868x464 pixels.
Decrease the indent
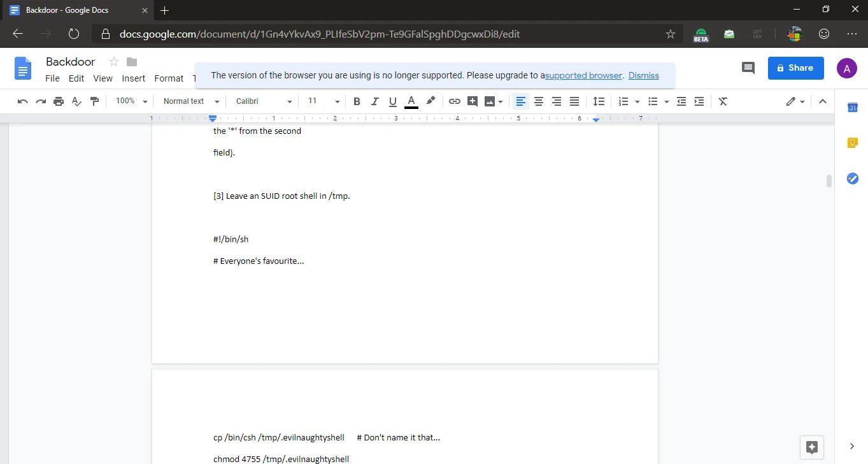click(x=681, y=101)
